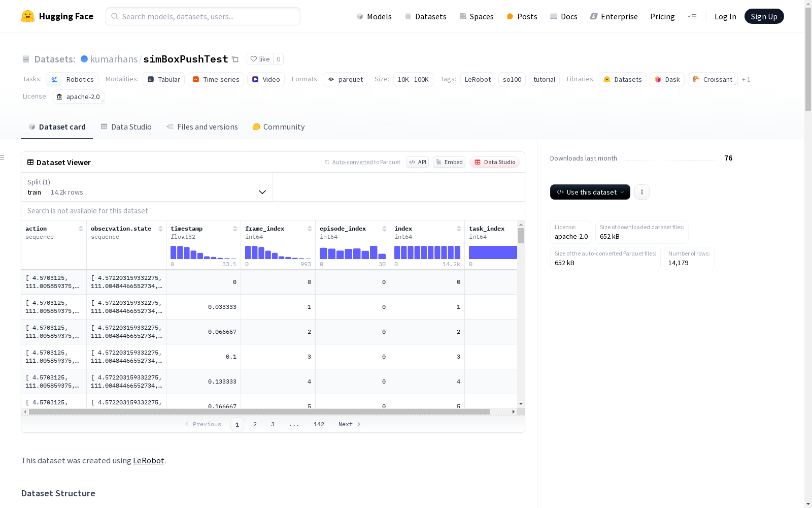The image size is (812, 508).
Task: Switch to the Dataset card tab
Action: (x=57, y=126)
